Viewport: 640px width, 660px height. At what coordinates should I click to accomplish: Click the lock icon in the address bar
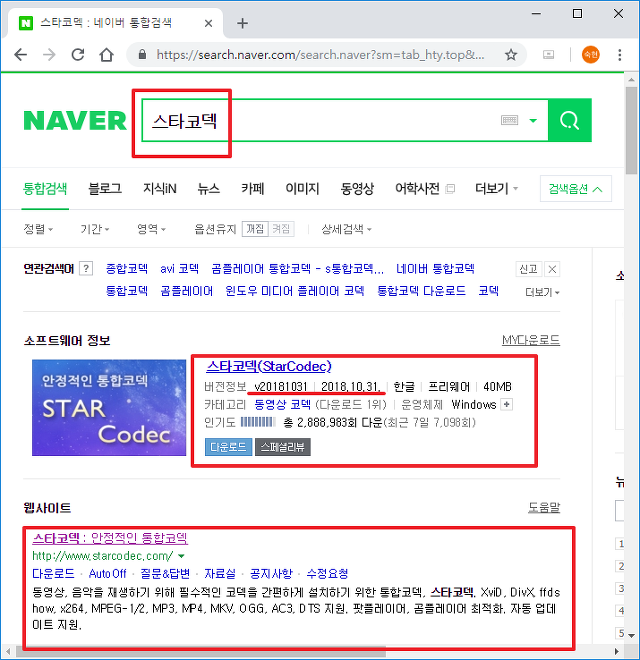[x=142, y=55]
